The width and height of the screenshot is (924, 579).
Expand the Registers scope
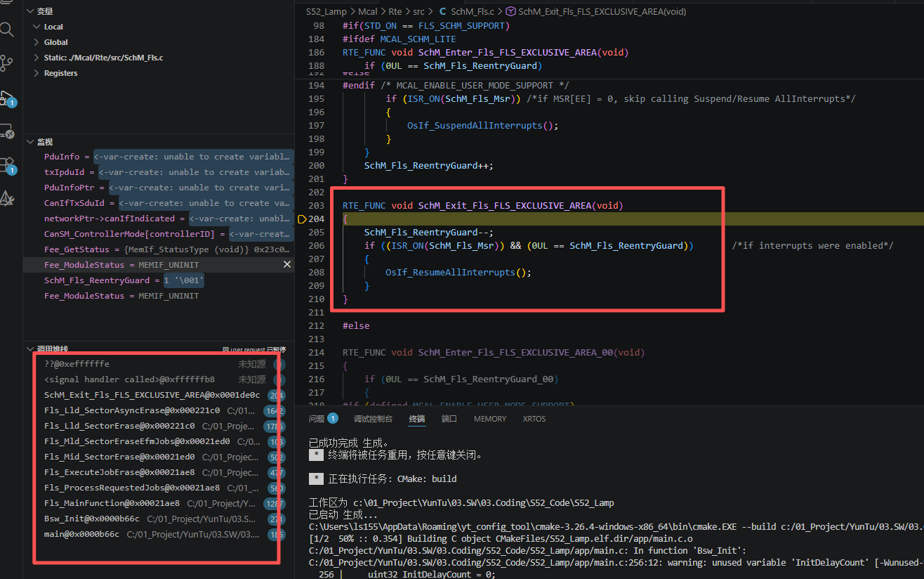pyautogui.click(x=37, y=73)
